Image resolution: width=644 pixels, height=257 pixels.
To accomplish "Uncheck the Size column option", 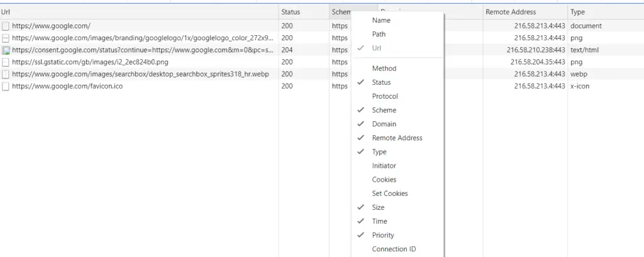I will tap(397, 207).
